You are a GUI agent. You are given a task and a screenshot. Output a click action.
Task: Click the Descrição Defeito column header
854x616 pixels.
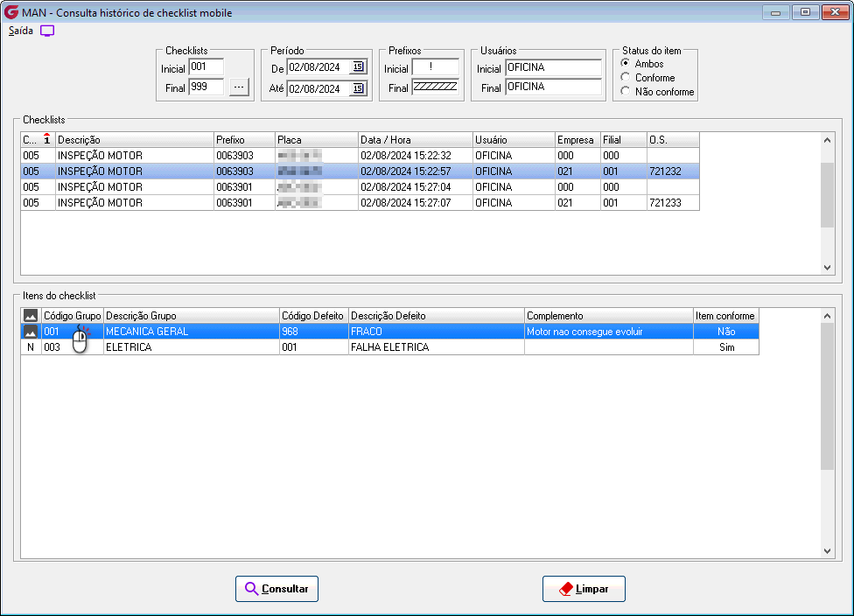tap(437, 316)
